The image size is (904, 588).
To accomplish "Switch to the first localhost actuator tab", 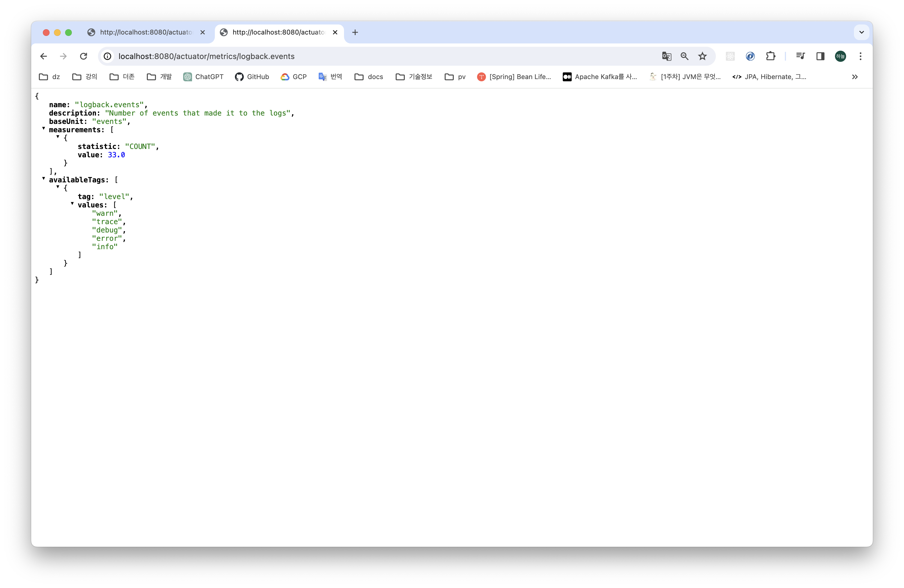I will 146,32.
